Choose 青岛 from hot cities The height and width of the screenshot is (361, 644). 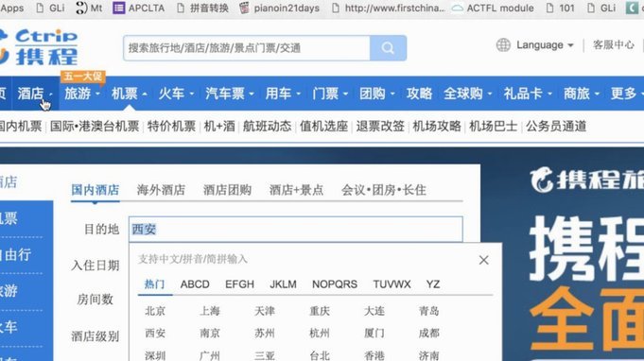428,311
